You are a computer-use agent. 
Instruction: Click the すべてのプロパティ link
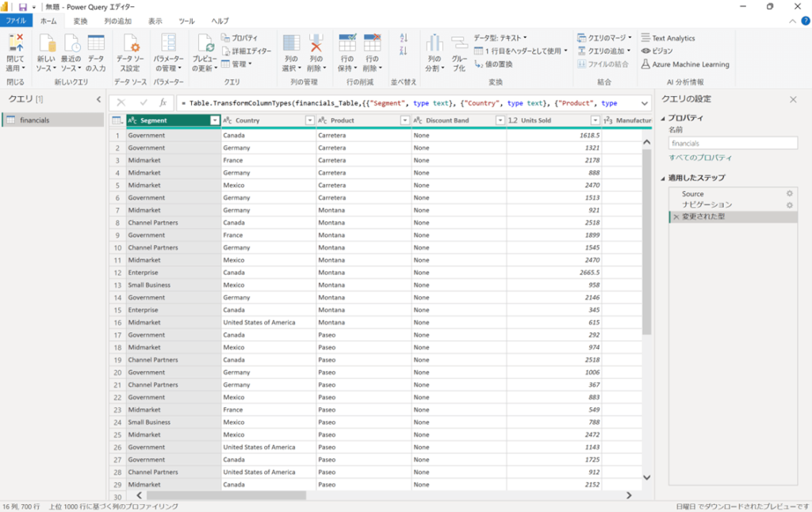[x=700, y=158]
